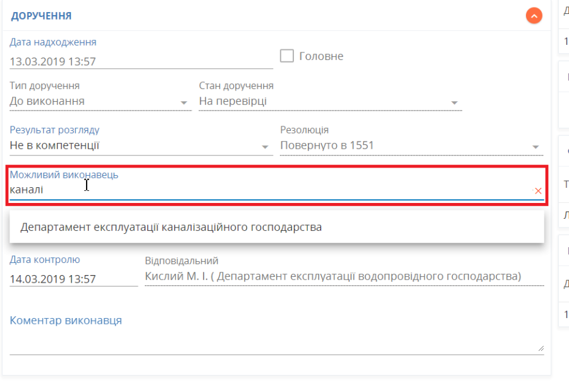569x392 pixels.
Task: Collapse the ДОРУЧЕННЯ section with orange chevron
Action: pyautogui.click(x=534, y=16)
